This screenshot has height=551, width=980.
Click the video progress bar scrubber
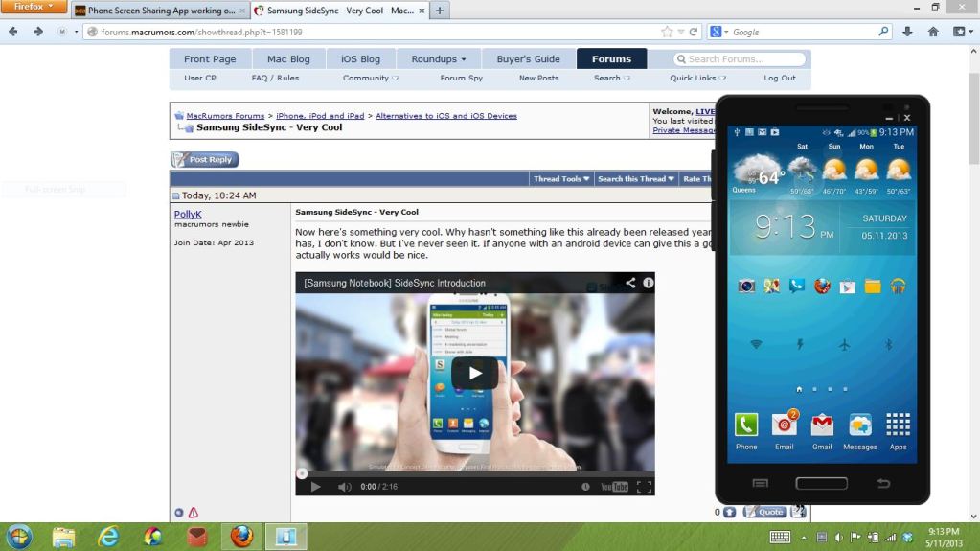[302, 473]
